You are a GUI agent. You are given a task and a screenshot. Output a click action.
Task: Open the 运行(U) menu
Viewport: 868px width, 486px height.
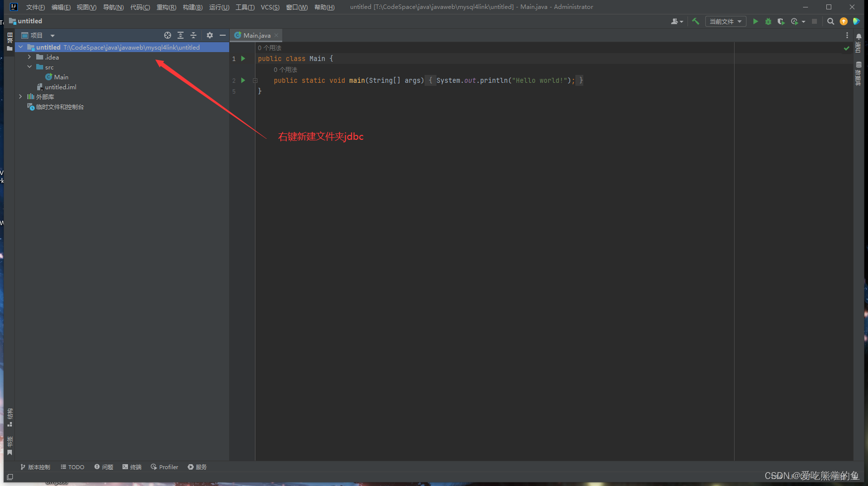pyautogui.click(x=219, y=7)
